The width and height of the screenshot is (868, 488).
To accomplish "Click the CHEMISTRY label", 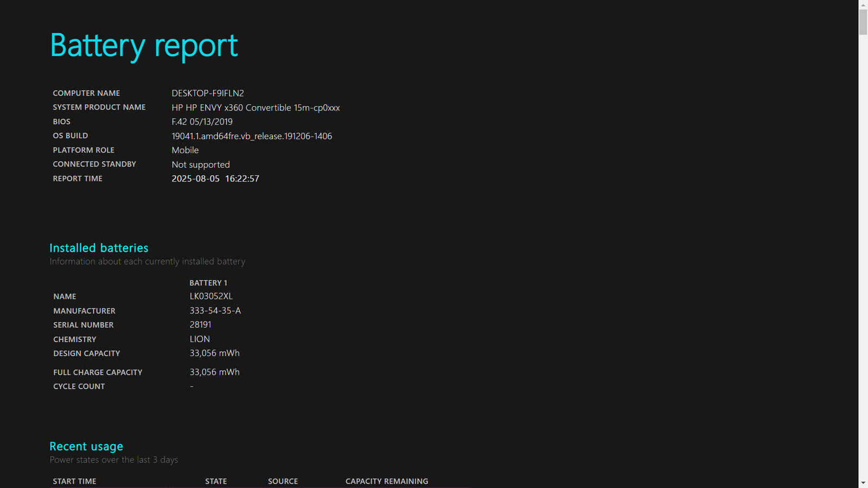I will 75,339.
